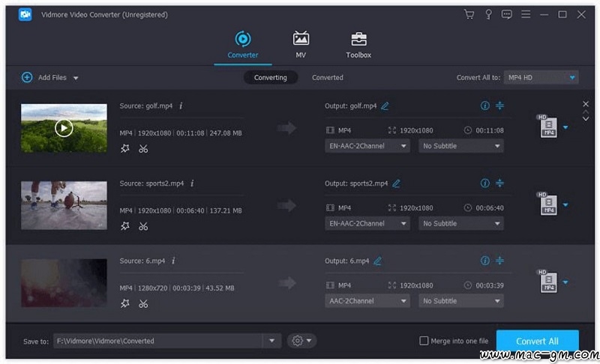Click the Convert All button
The image size is (600, 364).
click(x=537, y=341)
